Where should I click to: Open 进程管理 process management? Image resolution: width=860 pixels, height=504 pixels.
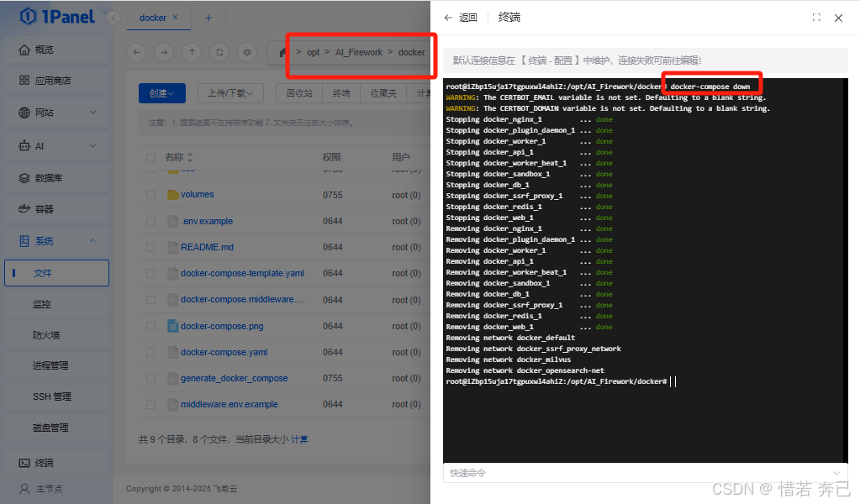click(x=56, y=365)
